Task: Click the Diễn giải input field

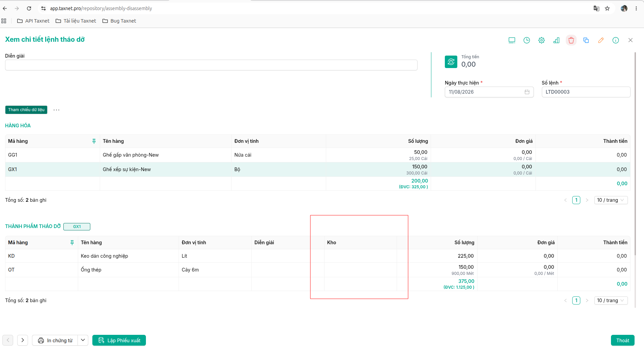Action: click(211, 65)
